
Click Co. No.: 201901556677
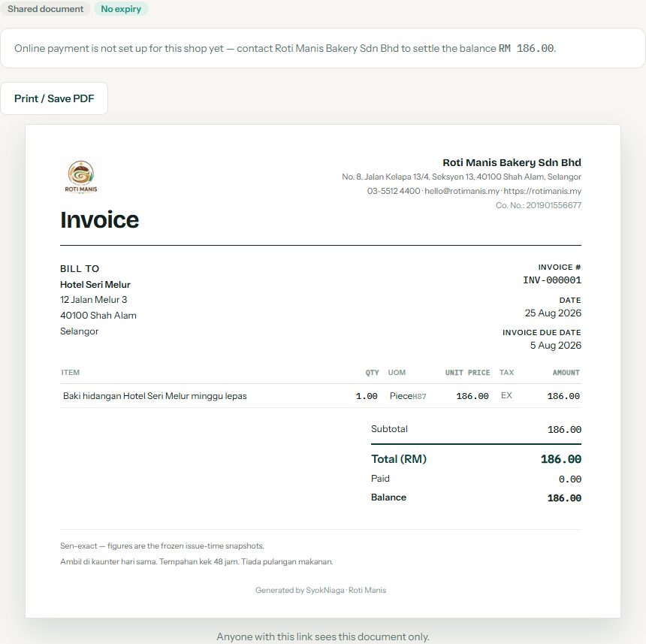[539, 205]
